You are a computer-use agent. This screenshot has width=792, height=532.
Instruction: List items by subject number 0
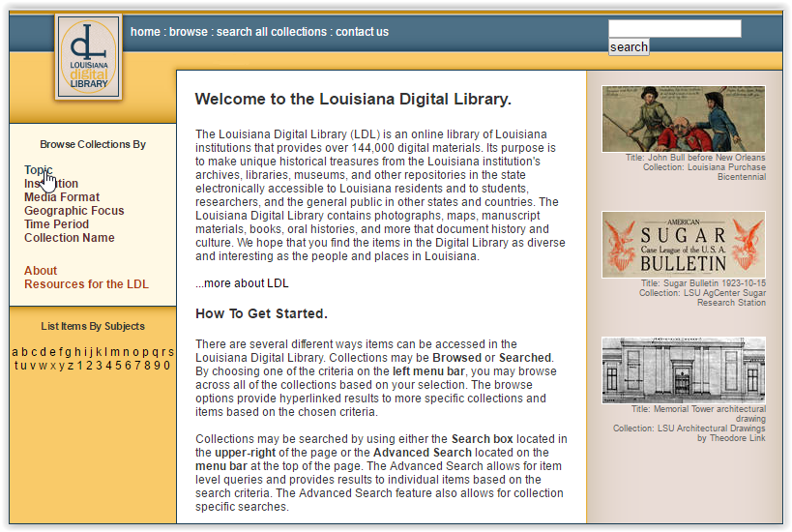click(166, 366)
